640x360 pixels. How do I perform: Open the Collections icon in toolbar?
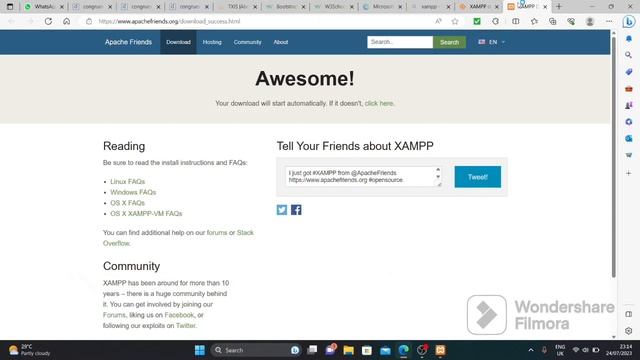552,21
